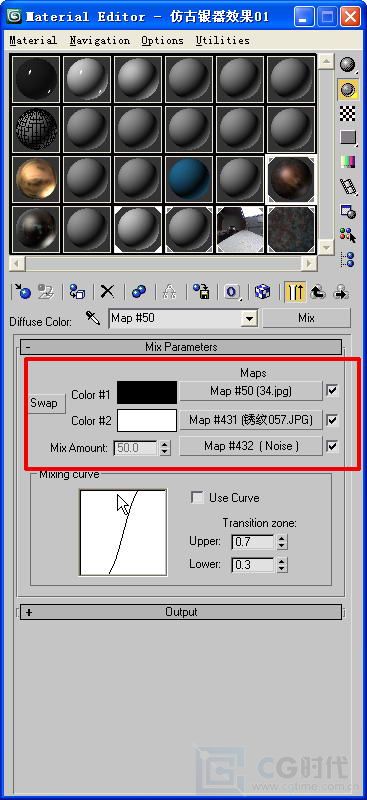
Task: Click the Reset Map X icon
Action: coord(107,292)
